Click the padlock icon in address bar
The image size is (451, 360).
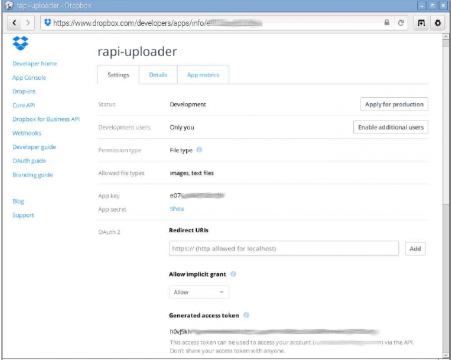coord(387,23)
